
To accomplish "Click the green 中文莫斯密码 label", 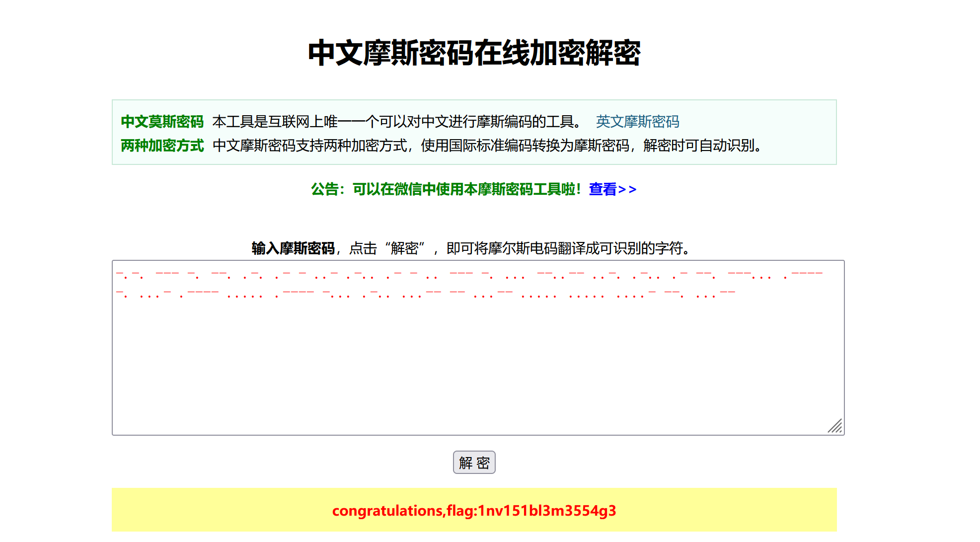I will [x=162, y=121].
